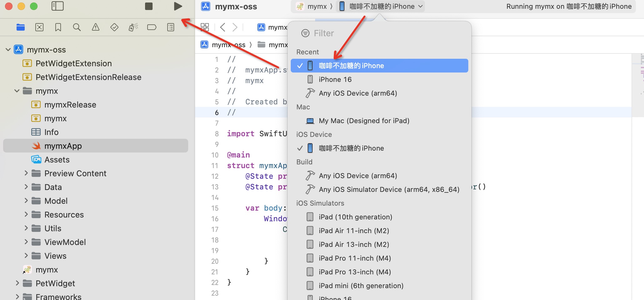
Task: Go back in editor history
Action: click(223, 27)
